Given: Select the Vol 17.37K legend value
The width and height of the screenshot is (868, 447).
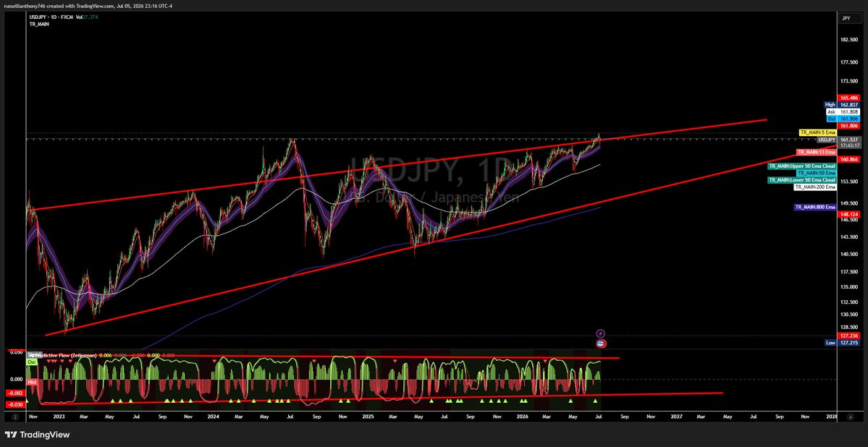Looking at the screenshot, I should (87, 18).
